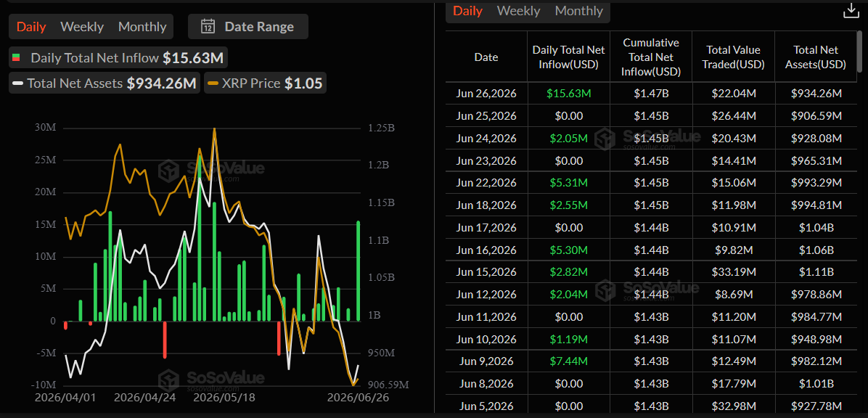Screen dimensions: 868x418
Task: Click the $1.47B cumulative inflow cell
Action: pos(651,94)
